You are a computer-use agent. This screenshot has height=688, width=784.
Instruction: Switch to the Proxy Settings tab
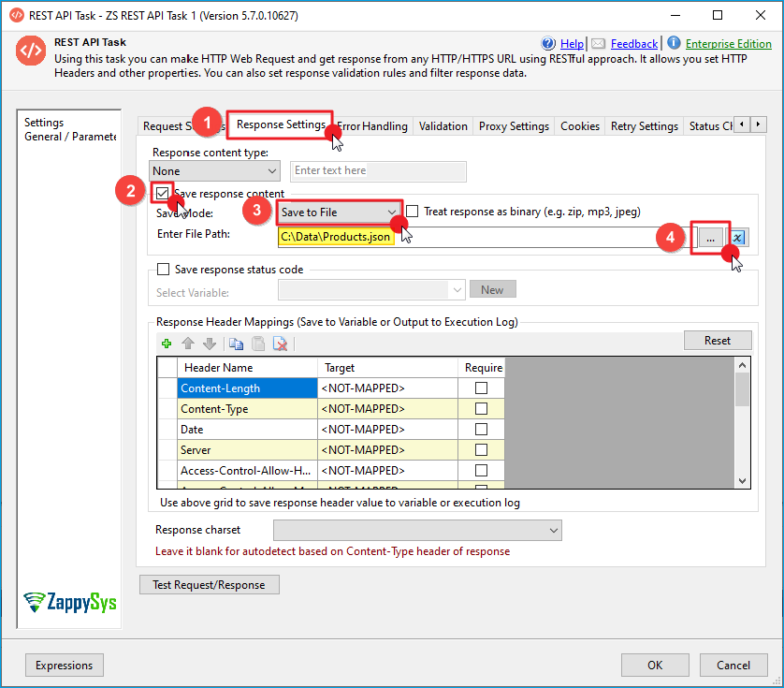514,126
